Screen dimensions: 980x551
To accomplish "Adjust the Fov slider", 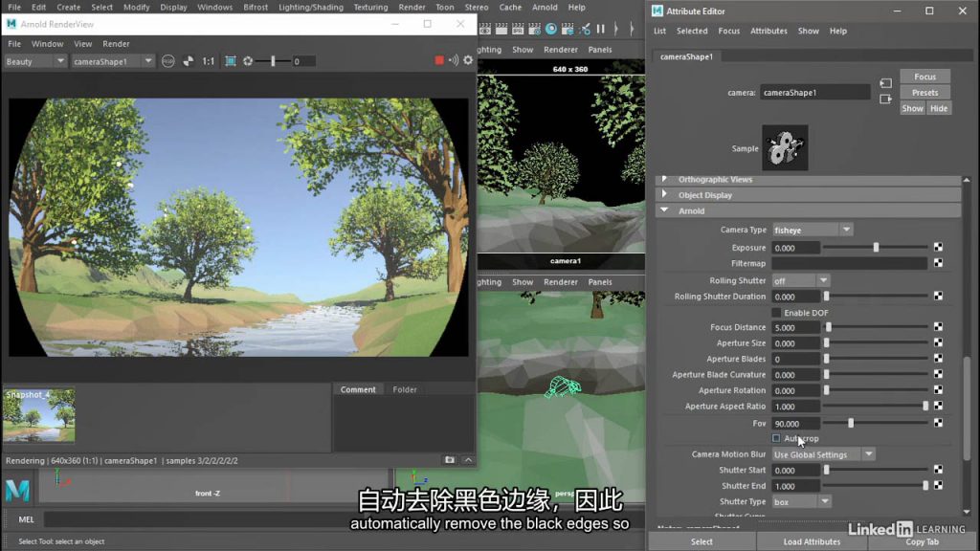I will tap(851, 423).
